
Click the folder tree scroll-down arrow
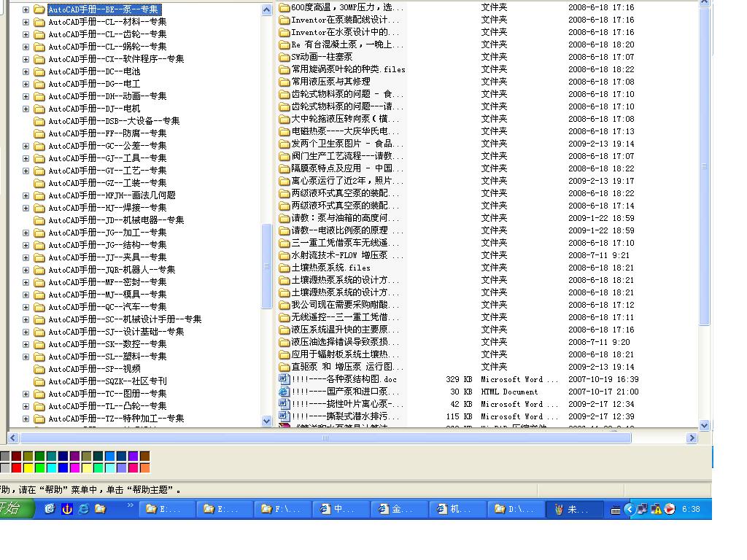(267, 421)
